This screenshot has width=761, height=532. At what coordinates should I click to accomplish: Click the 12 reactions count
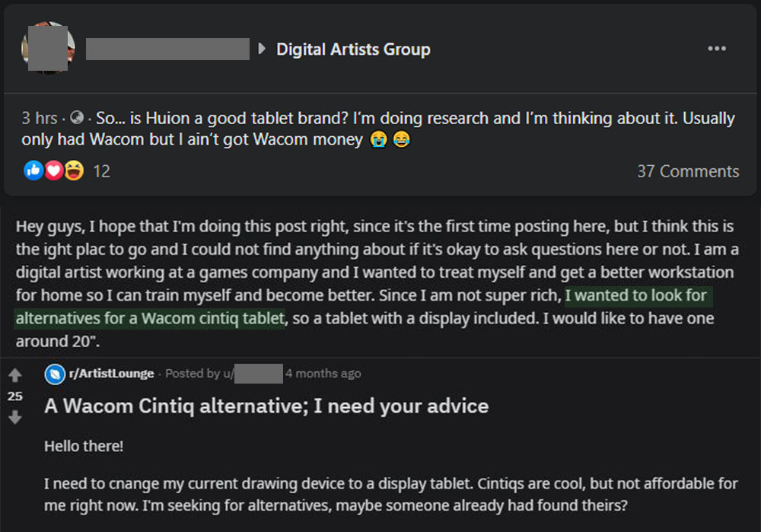[x=101, y=171]
